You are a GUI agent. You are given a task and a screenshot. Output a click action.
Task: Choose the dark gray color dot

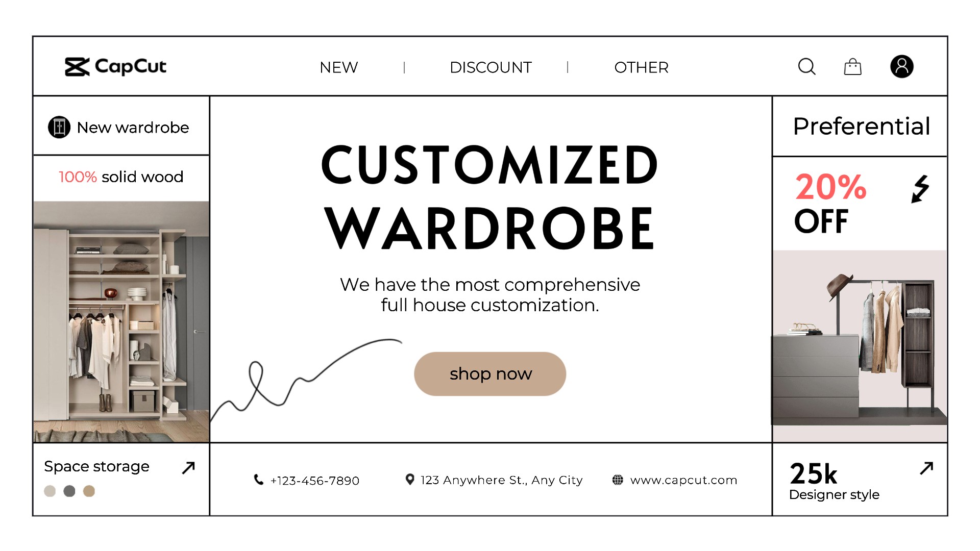point(69,491)
